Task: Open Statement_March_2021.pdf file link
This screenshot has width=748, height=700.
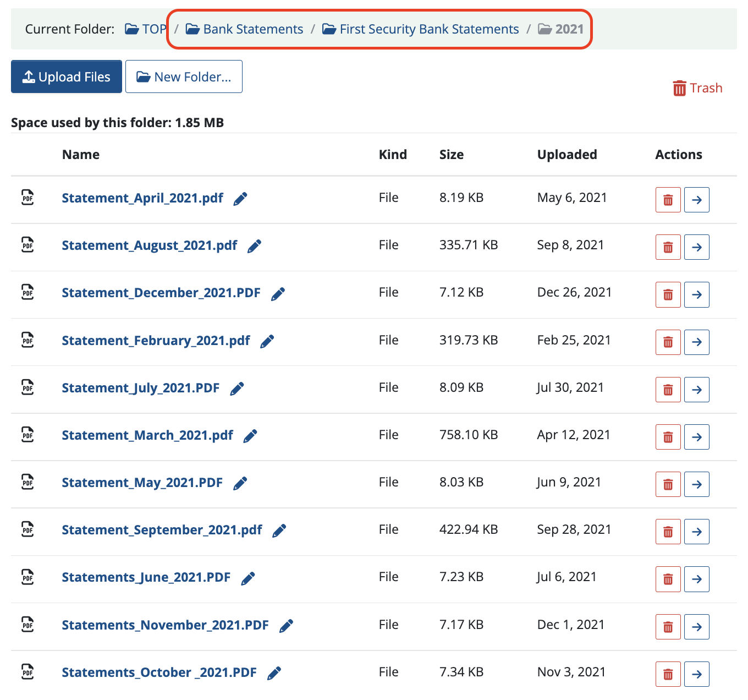Action: (147, 435)
